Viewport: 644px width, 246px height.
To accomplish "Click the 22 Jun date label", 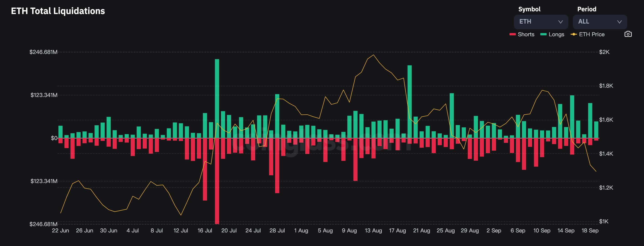I will pos(61,231).
